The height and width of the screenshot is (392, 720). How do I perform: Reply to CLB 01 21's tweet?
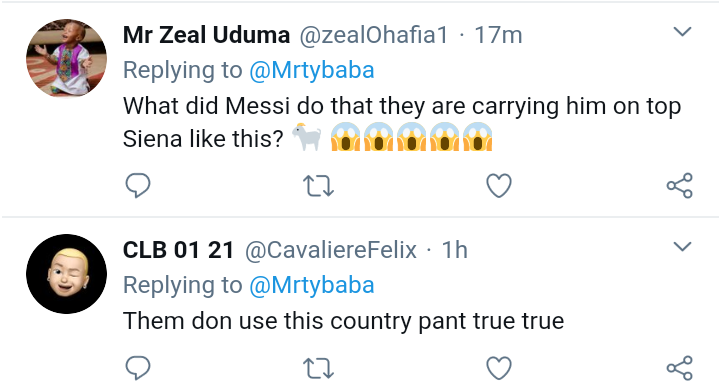pyautogui.click(x=138, y=368)
